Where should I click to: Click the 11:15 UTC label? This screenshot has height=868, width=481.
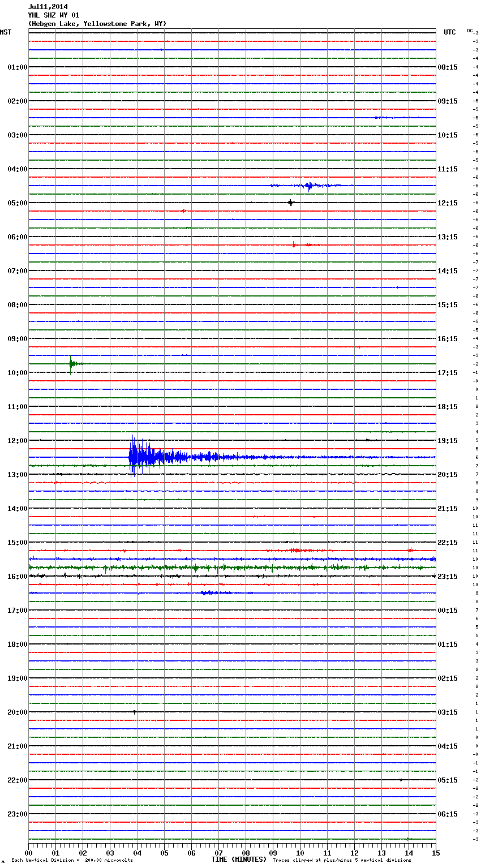point(448,169)
